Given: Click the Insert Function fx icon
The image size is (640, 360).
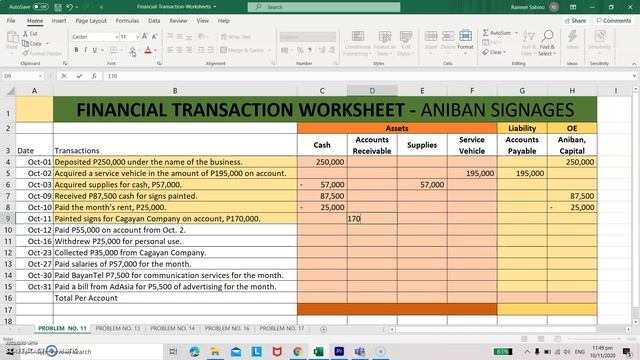Looking at the screenshot, I should point(94,76).
